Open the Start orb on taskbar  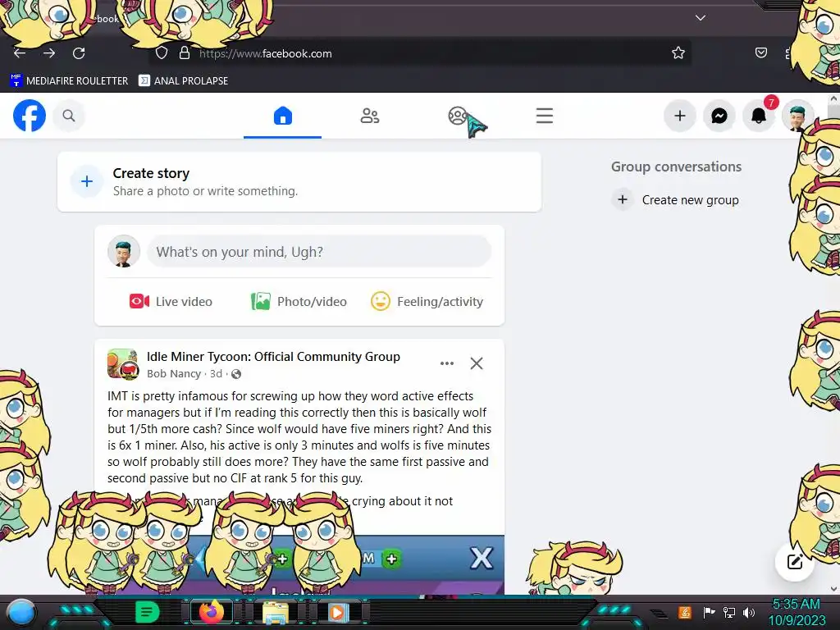point(21,612)
